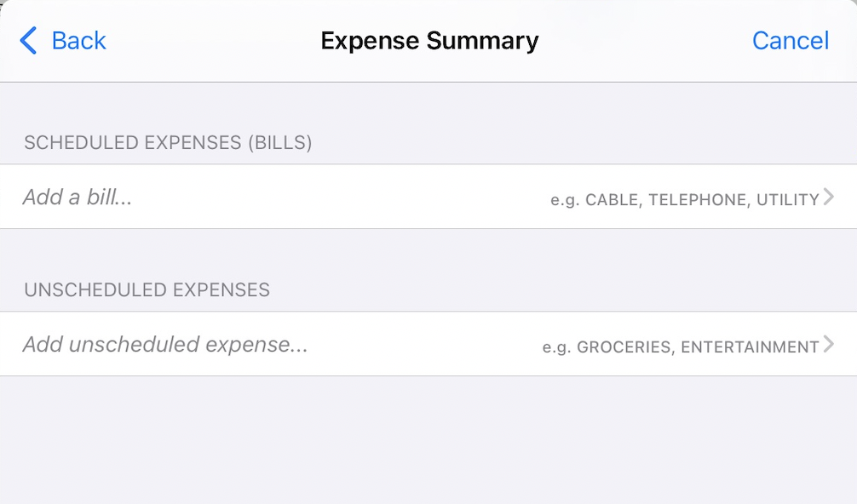The image size is (857, 504).
Task: Click the Groceries, Entertainment example hint
Action: [x=681, y=347]
